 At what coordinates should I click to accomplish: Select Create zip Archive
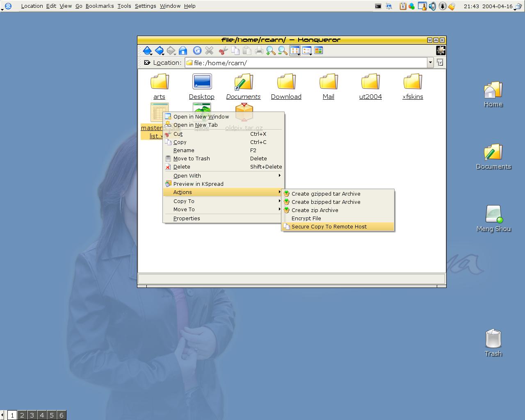338,210
